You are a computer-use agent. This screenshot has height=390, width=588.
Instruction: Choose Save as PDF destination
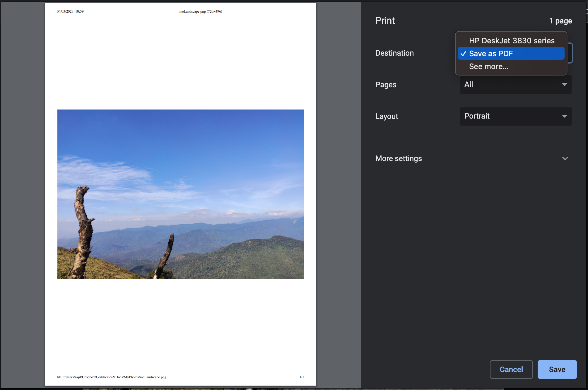[x=511, y=53]
